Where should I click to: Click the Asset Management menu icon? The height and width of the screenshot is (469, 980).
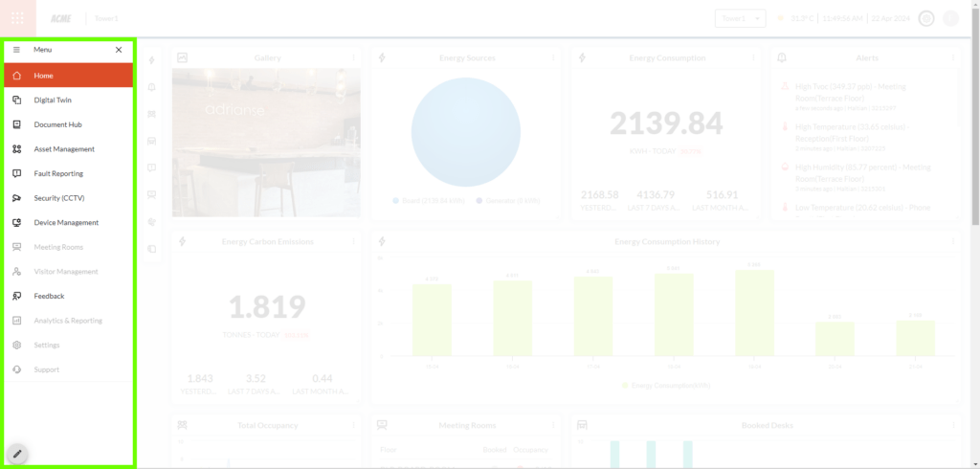pos(16,149)
